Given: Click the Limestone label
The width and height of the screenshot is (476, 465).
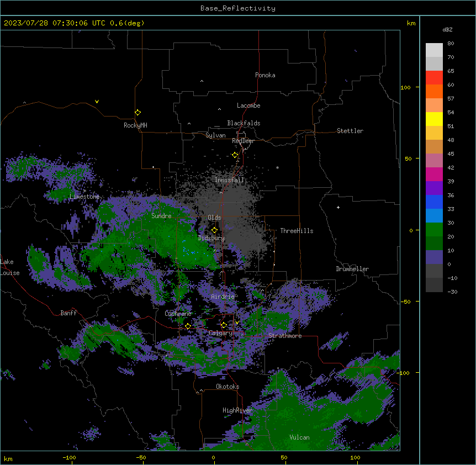Looking at the screenshot, I should pos(84,197).
